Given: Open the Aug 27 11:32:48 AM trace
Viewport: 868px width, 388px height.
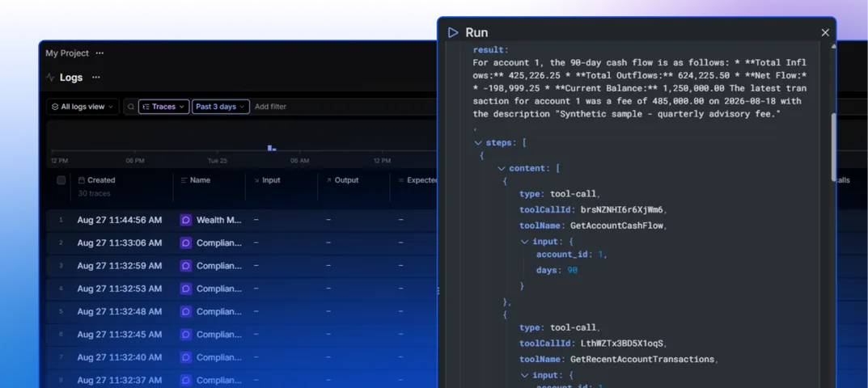Looking at the screenshot, I should [x=120, y=312].
